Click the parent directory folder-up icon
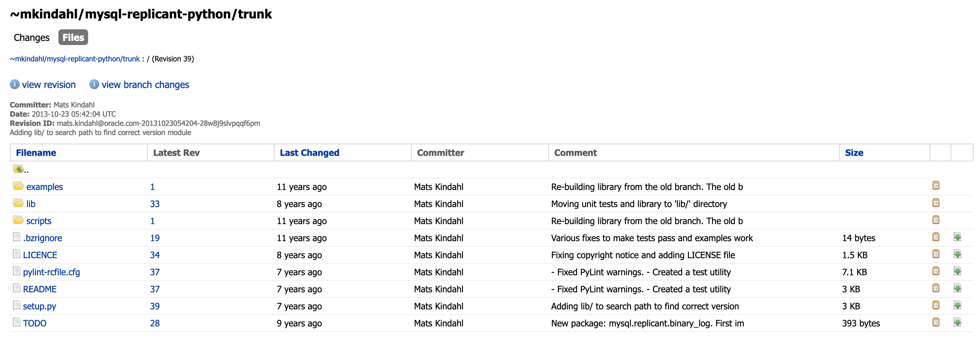The image size is (980, 337). [x=18, y=168]
